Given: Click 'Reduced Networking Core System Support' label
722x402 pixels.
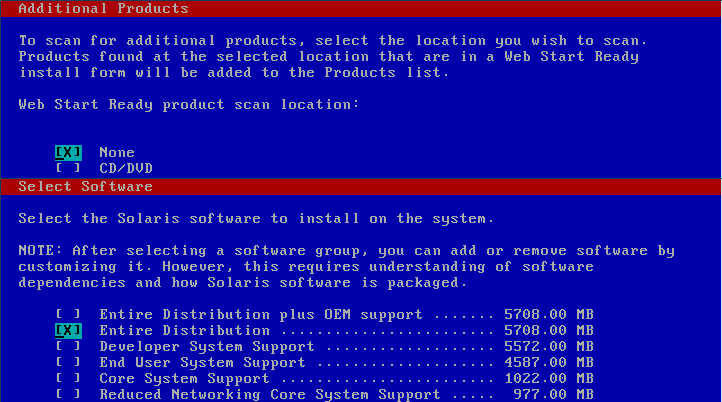Looking at the screenshot, I should coord(270,394).
